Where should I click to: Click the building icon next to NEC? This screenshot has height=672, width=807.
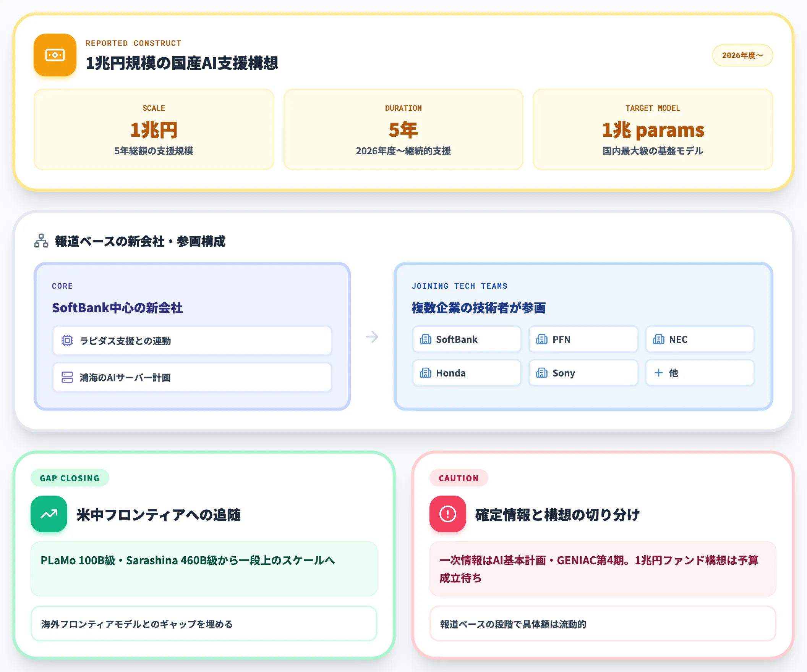[x=659, y=339]
